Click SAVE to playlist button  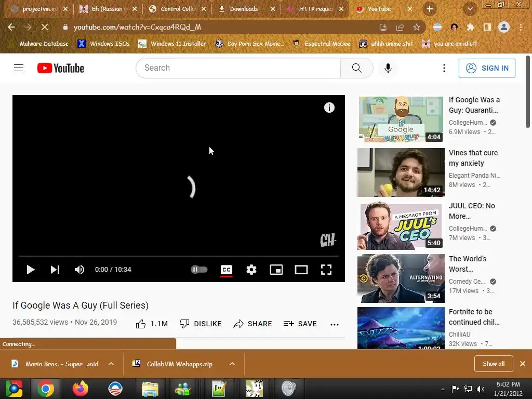coord(300,324)
